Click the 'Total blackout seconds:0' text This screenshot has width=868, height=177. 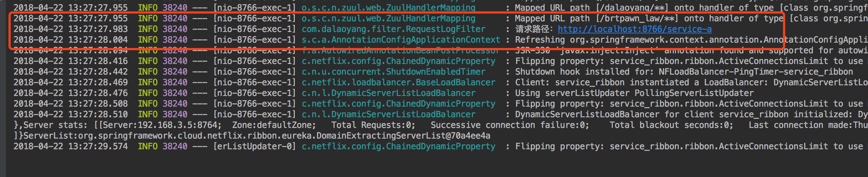[671, 125]
